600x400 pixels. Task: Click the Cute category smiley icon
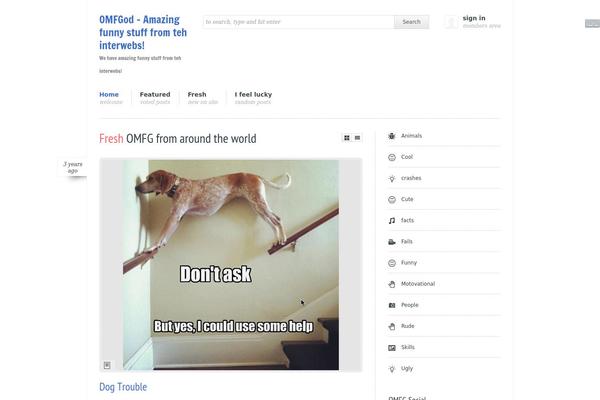[392, 199]
